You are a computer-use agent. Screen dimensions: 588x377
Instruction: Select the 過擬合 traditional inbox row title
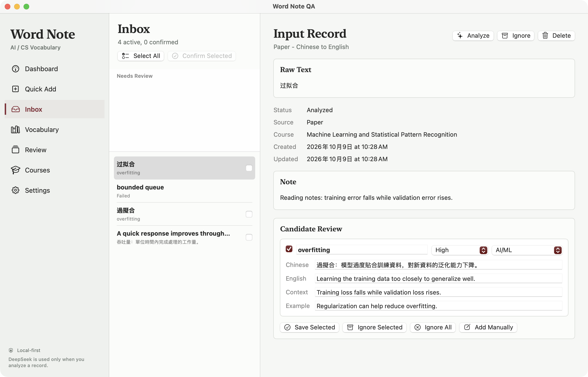coord(126,211)
